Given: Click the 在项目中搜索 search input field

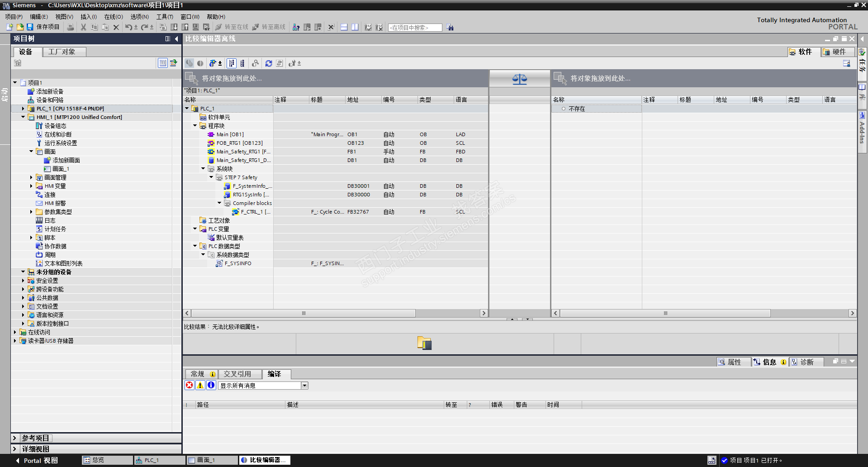Looking at the screenshot, I should point(415,28).
